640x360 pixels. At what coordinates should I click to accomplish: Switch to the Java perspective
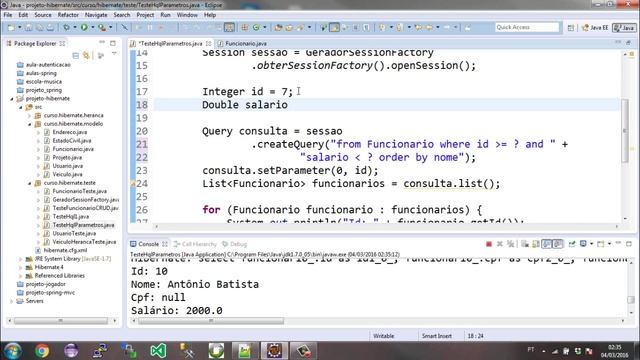point(625,28)
